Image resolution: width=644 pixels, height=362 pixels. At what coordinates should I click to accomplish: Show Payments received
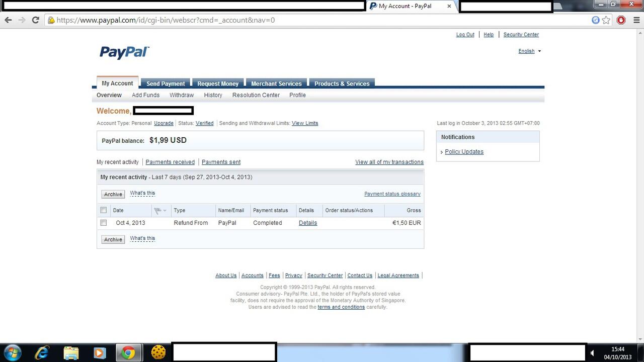(170, 162)
